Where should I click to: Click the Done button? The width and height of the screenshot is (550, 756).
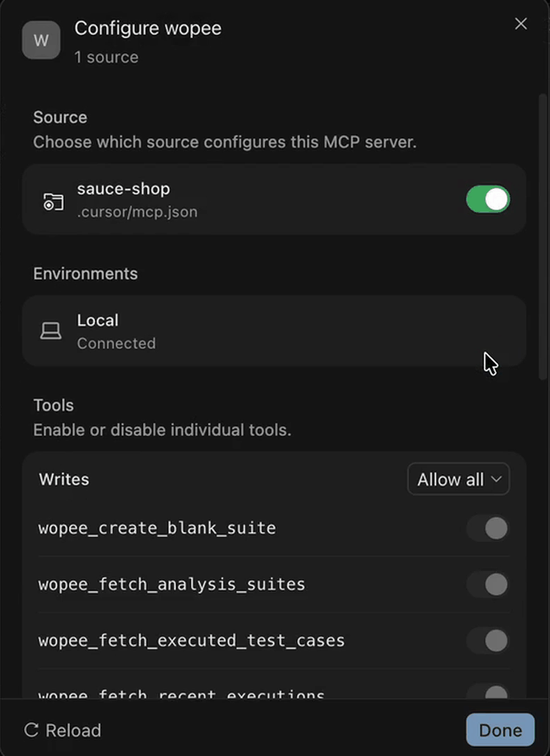[x=500, y=730]
